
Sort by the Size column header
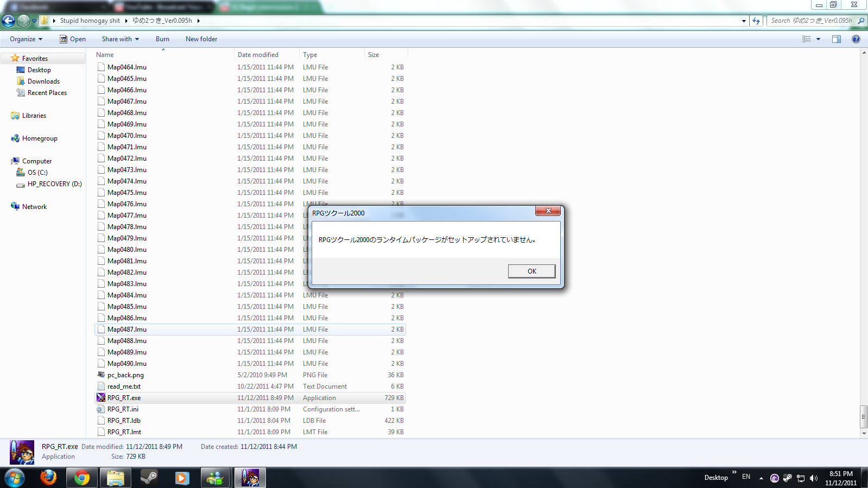click(x=386, y=55)
